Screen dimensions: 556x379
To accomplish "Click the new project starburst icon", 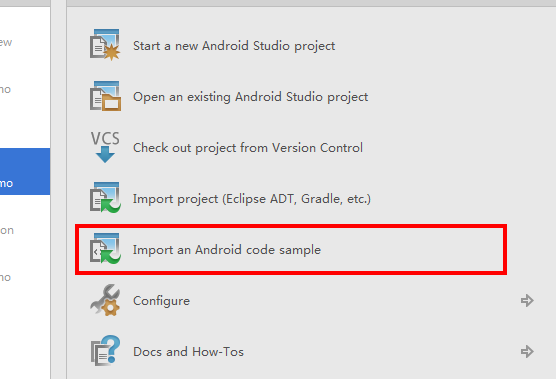I will pos(105,45).
